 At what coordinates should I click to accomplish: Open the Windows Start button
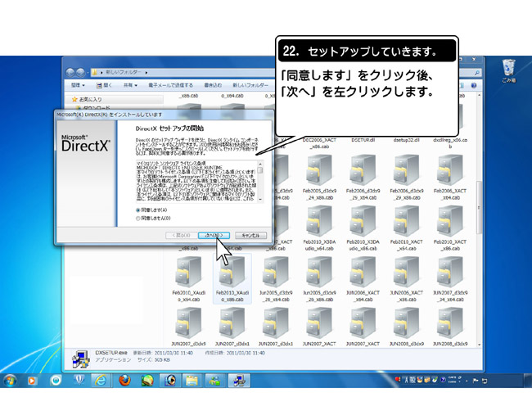tap(10, 381)
